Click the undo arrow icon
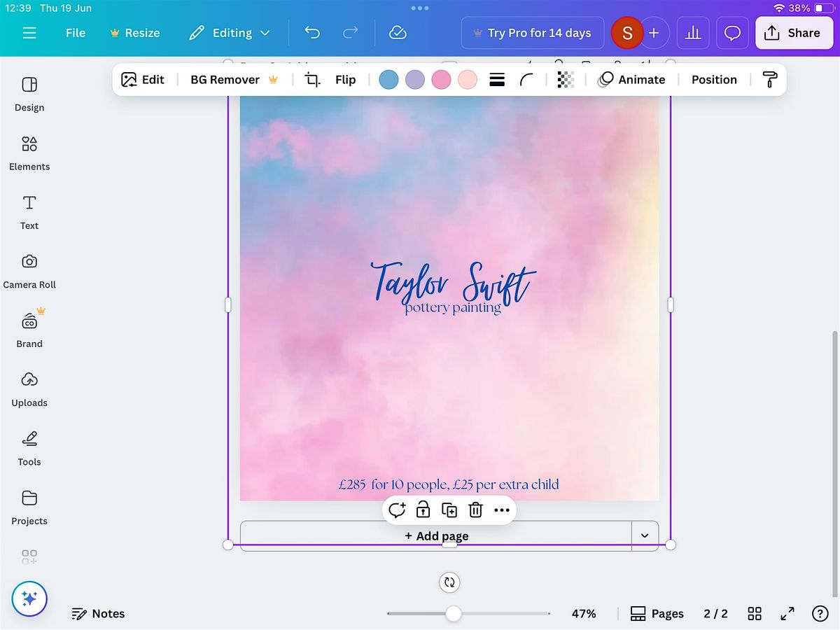Screen dimensions: 840x630 point(312,33)
